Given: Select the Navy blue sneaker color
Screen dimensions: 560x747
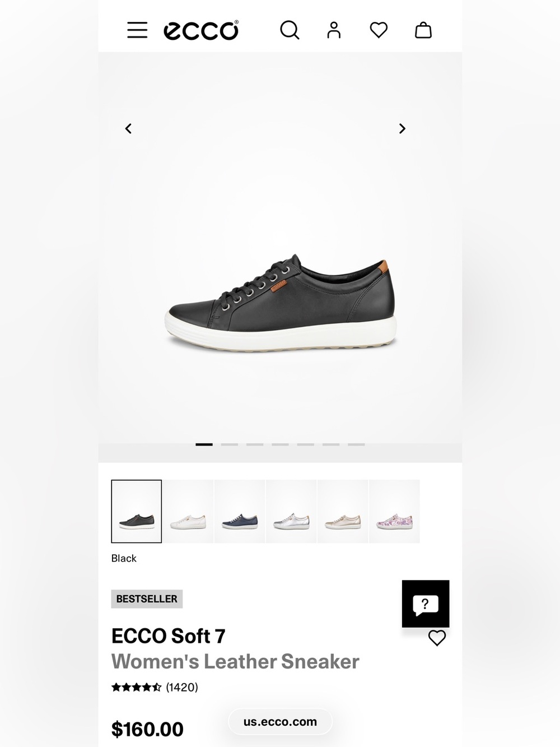Looking at the screenshot, I should (x=240, y=511).
